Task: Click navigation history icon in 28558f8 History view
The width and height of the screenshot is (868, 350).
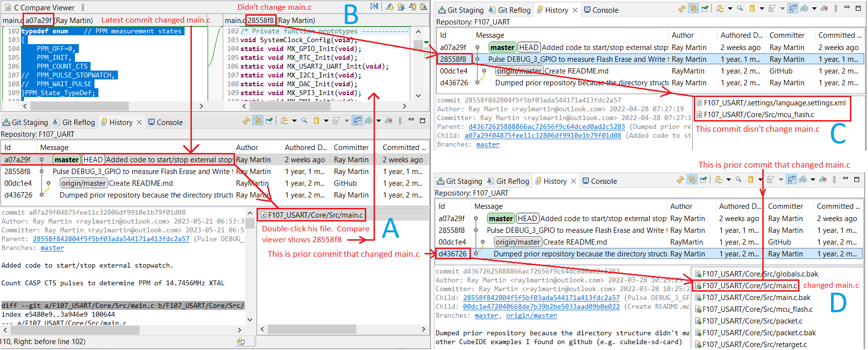Action: [x=720, y=8]
